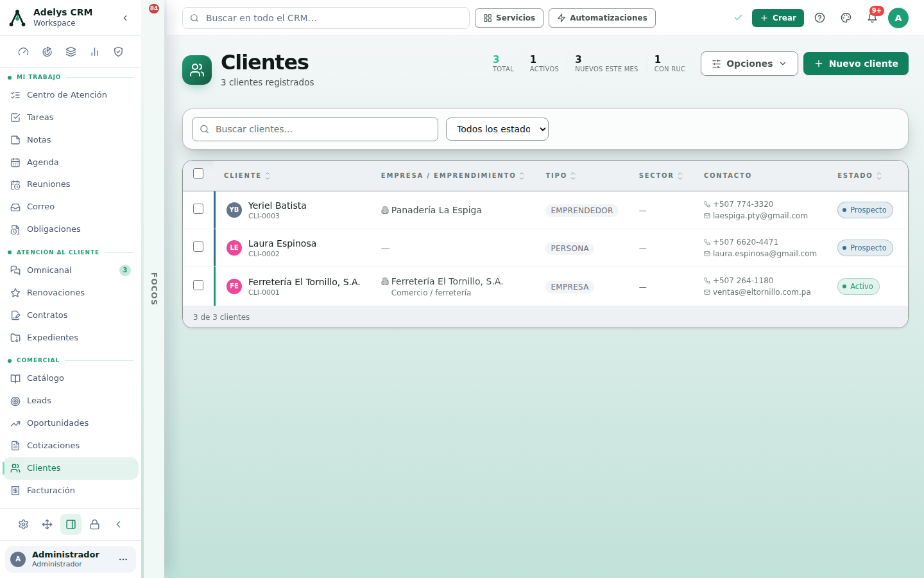Viewport: 924px width, 578px height.
Task: Open Notas in sidebar
Action: coord(71,140)
